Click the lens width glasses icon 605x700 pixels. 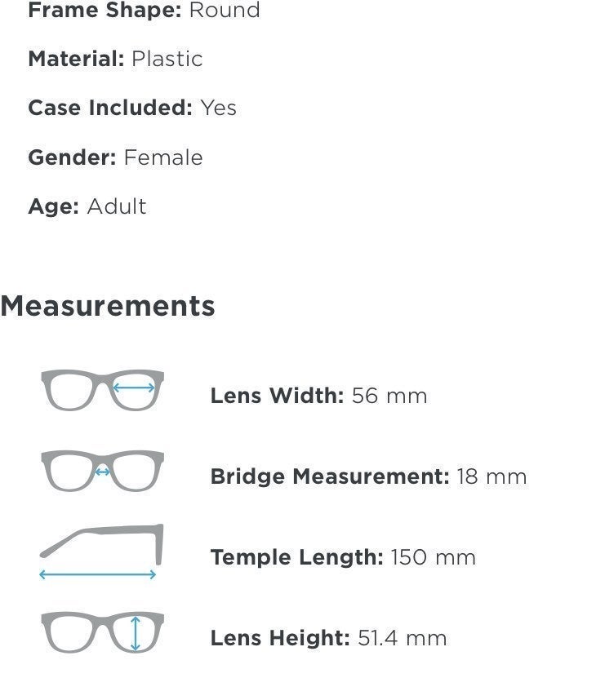click(102, 390)
